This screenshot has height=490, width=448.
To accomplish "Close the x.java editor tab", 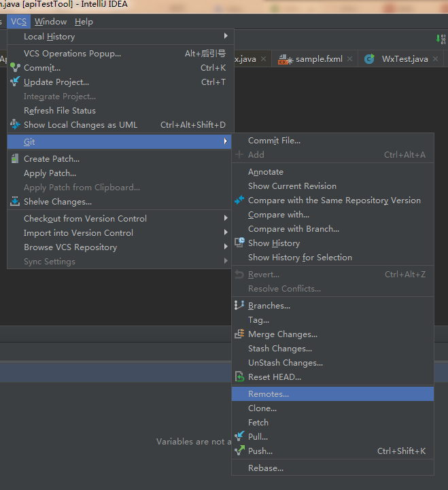I will pyautogui.click(x=264, y=58).
